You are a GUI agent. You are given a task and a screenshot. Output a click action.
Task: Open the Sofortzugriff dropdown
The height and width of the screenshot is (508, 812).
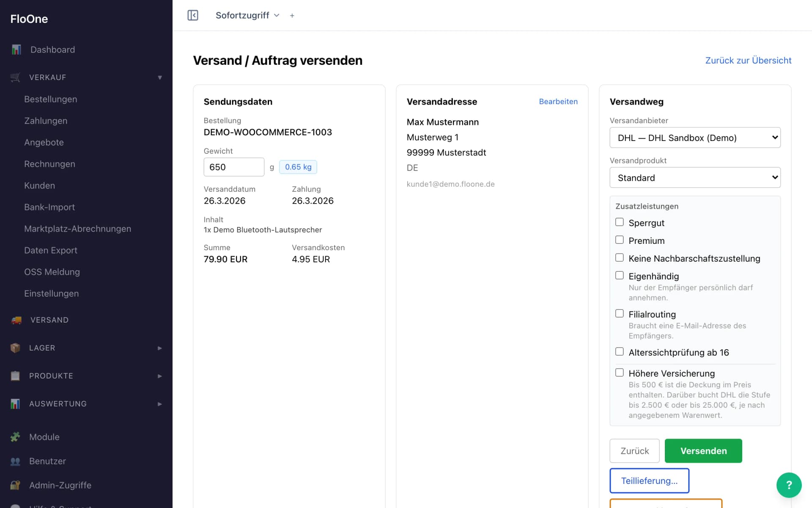tap(247, 15)
